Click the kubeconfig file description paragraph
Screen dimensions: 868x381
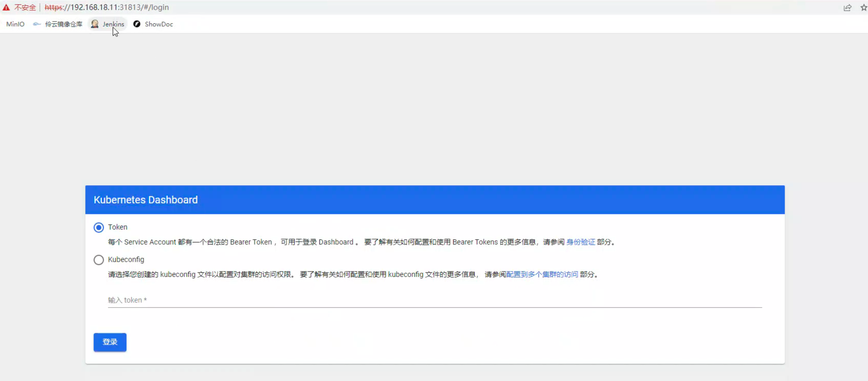[x=354, y=275]
